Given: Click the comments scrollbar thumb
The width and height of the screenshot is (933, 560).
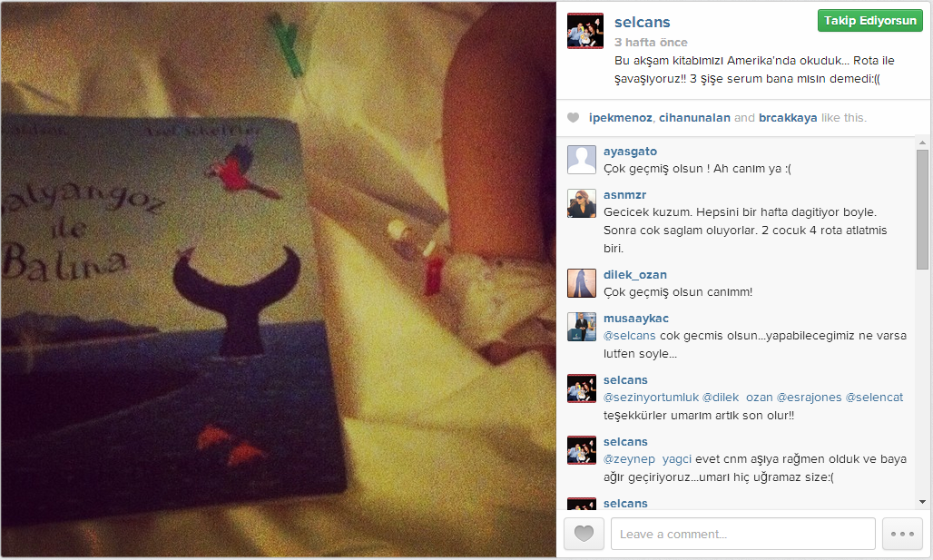Looking at the screenshot, I should [922, 210].
